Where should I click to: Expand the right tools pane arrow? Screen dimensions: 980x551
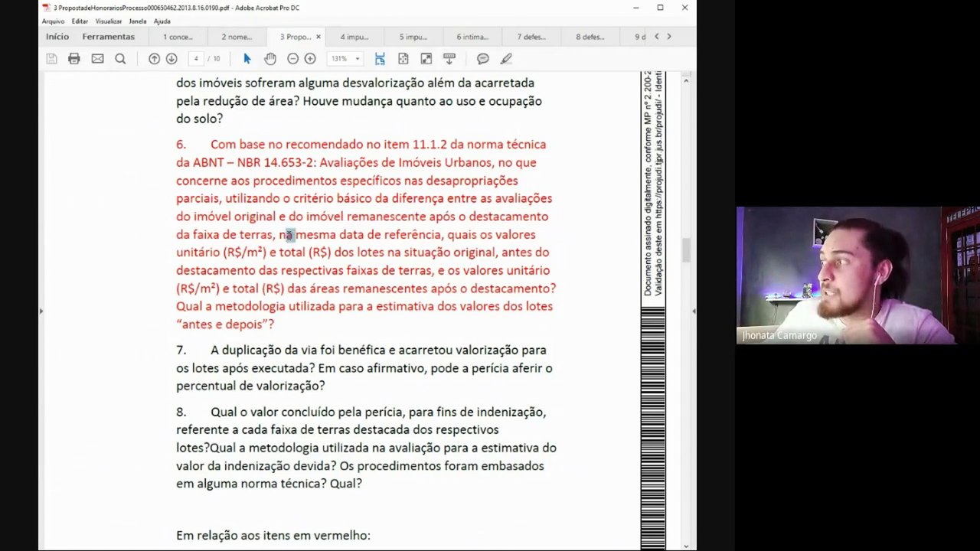(x=694, y=311)
